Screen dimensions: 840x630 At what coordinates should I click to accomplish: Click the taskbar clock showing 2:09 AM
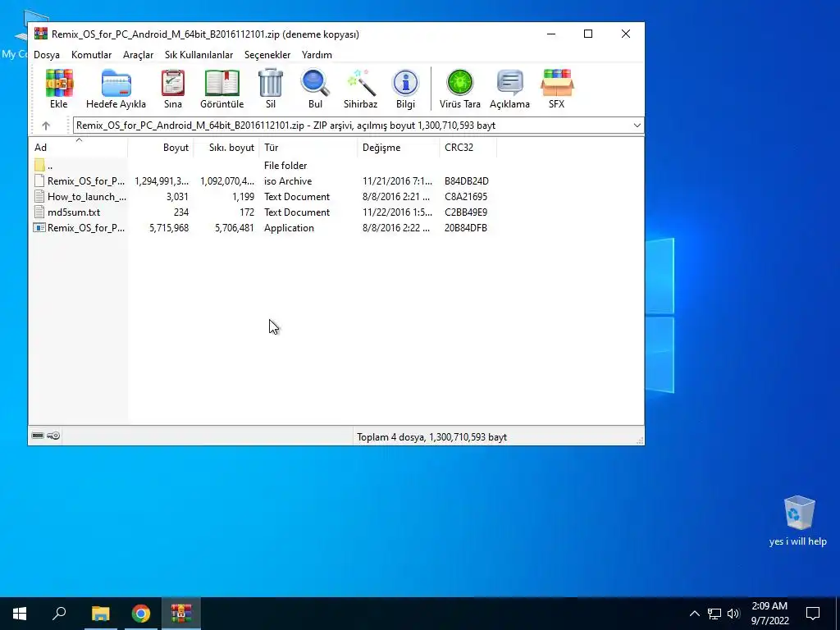[769, 614]
